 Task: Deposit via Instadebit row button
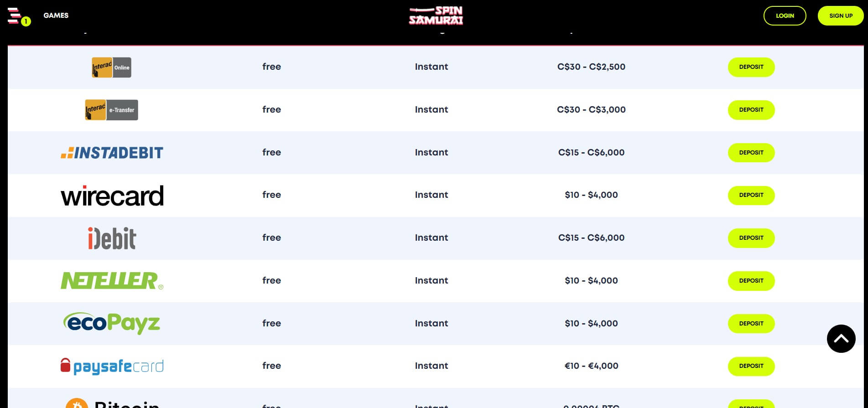751,153
